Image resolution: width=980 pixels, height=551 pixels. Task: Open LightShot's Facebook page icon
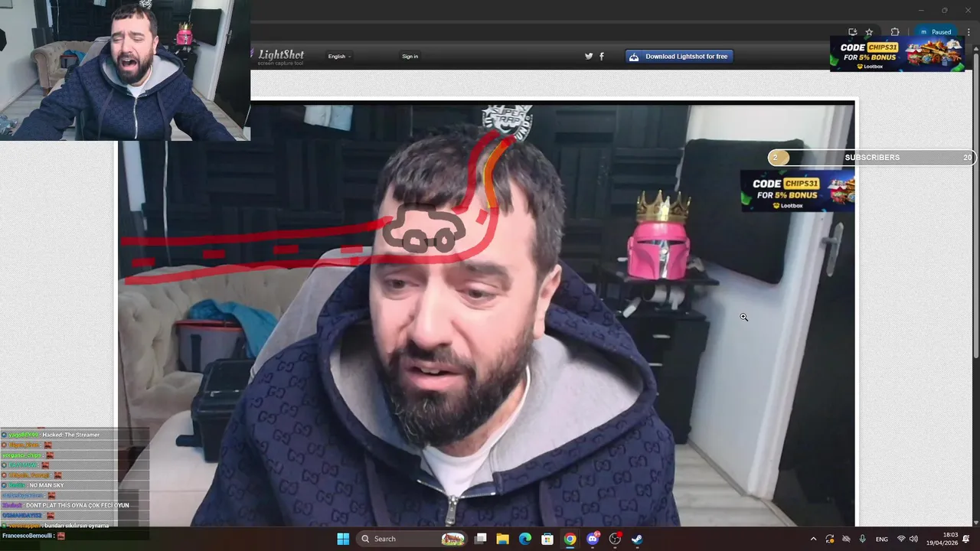602,56
